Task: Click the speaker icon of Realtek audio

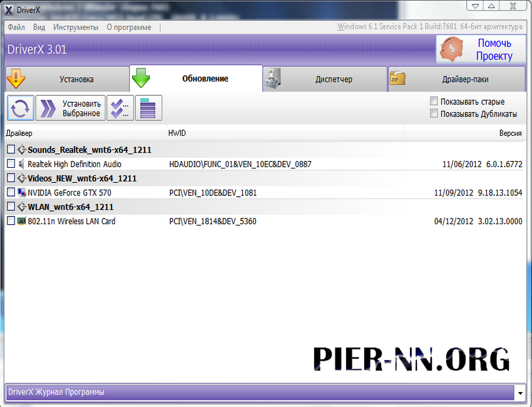Action: click(x=21, y=164)
